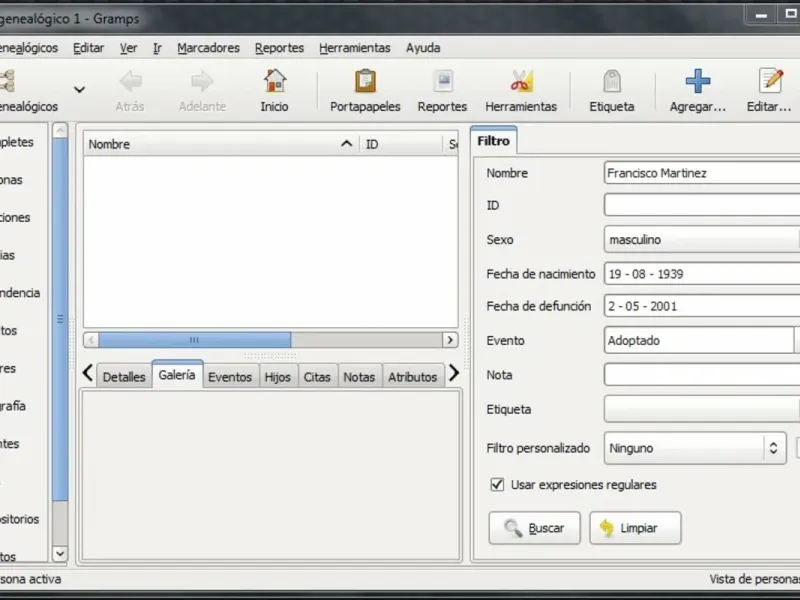This screenshot has width=800, height=600.
Task: Click the Vista de personas status text
Action: [754, 579]
